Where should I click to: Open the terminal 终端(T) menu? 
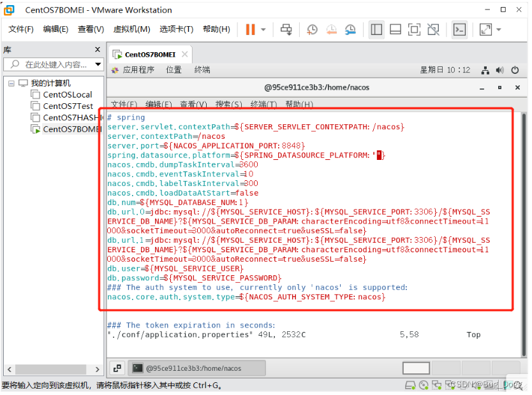pos(263,104)
